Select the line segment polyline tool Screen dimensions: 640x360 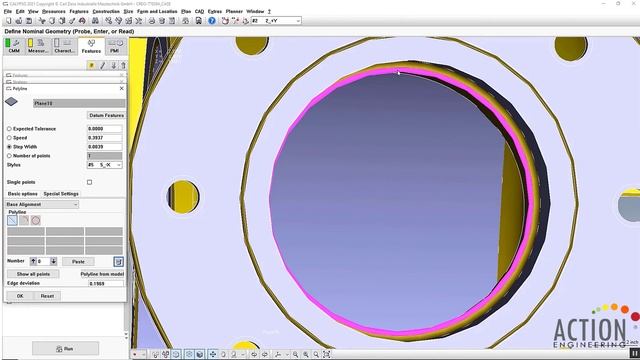tap(12, 220)
